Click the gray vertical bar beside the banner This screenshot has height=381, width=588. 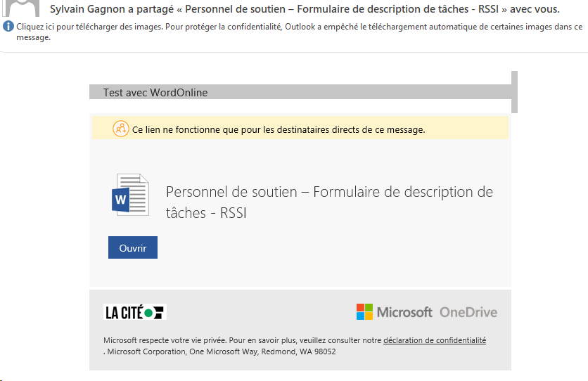pos(514,91)
